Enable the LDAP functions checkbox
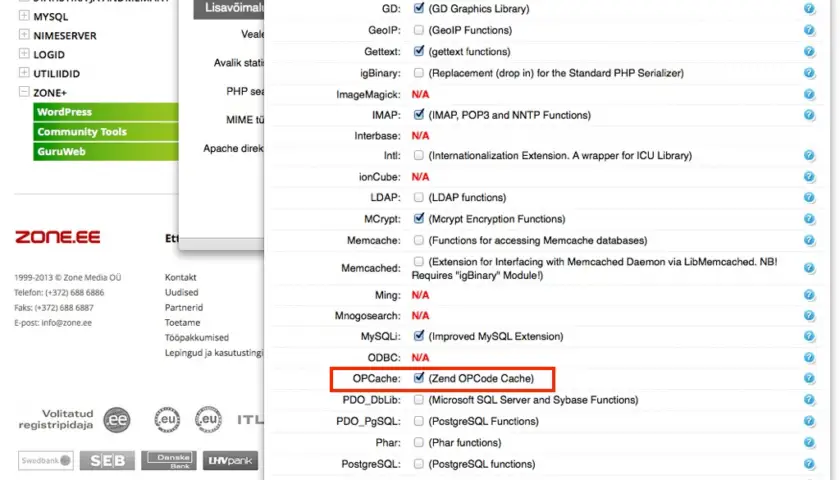840x480 pixels. point(418,197)
